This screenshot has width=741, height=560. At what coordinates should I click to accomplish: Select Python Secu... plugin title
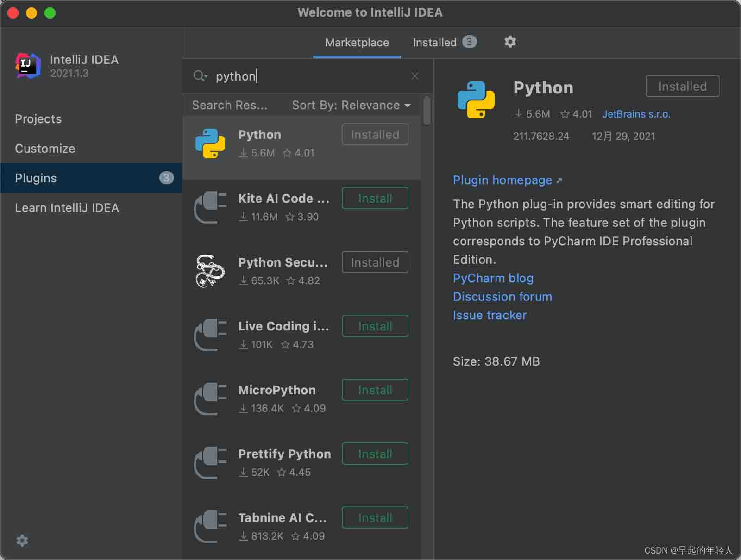click(x=283, y=262)
